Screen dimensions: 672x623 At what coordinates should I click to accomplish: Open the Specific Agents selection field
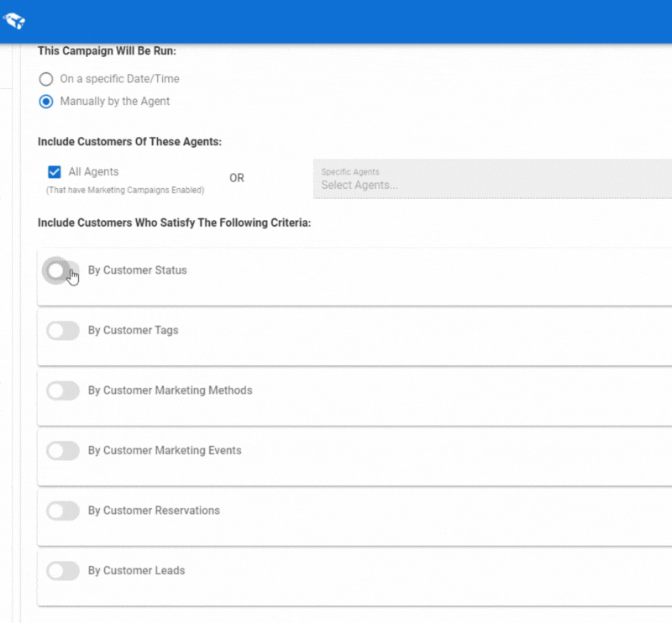(x=492, y=179)
